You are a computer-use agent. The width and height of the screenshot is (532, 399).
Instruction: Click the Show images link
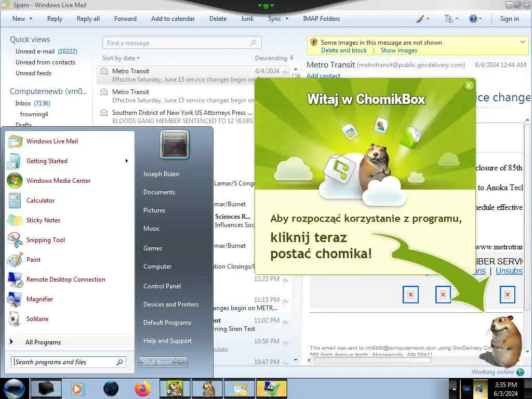(x=398, y=50)
